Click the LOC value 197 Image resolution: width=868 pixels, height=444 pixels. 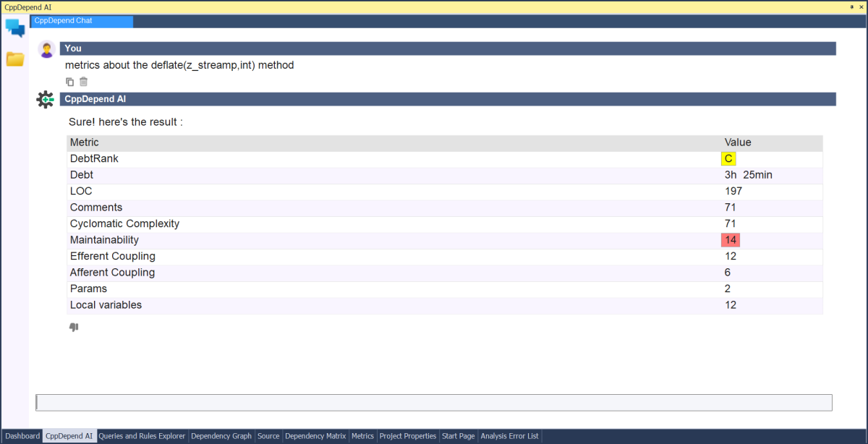(x=733, y=191)
